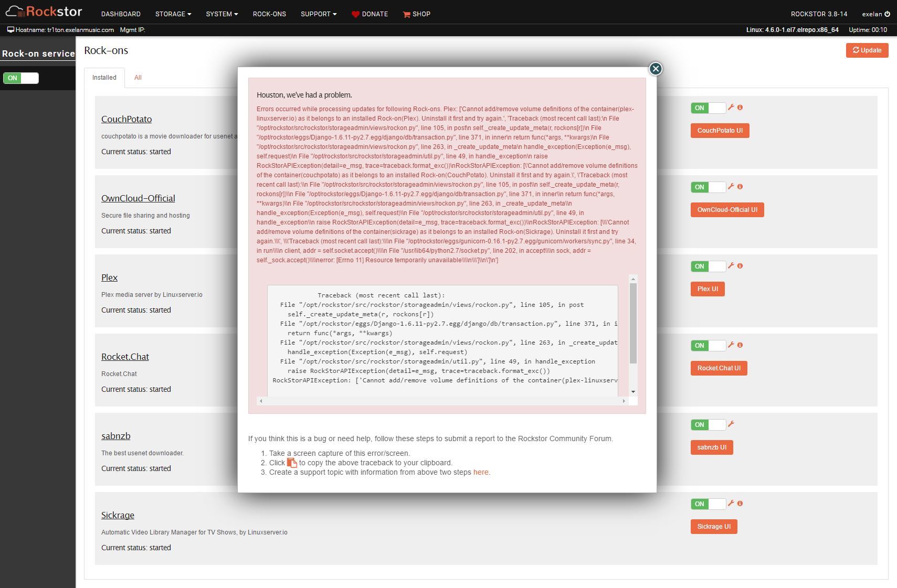Open sabnzb UI button
897x588 pixels.
click(712, 447)
